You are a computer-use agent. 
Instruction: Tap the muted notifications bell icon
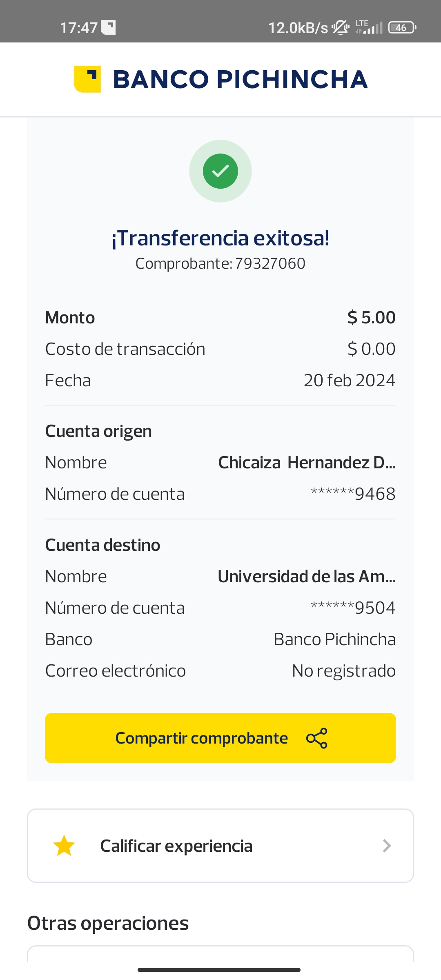[340, 28]
